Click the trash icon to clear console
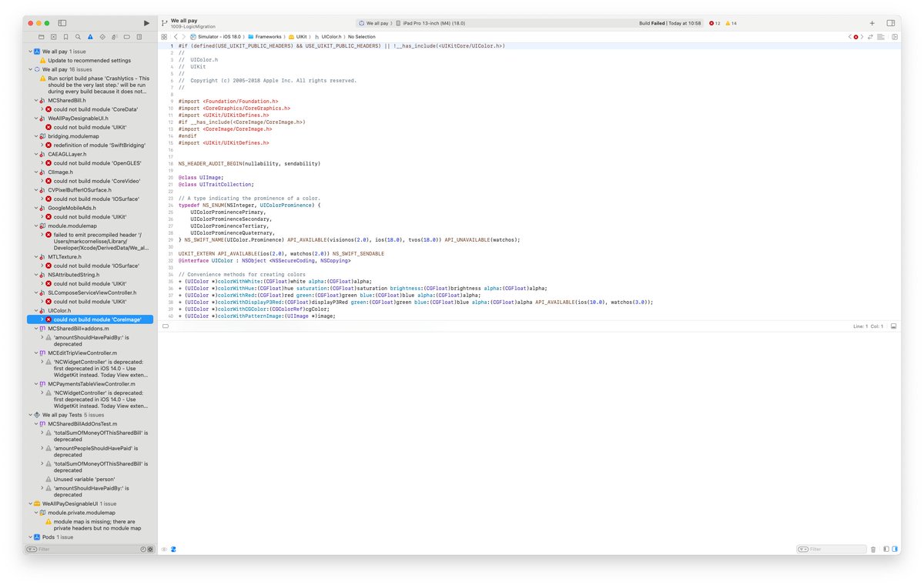Screen dimensions: 924x585 tap(873, 549)
